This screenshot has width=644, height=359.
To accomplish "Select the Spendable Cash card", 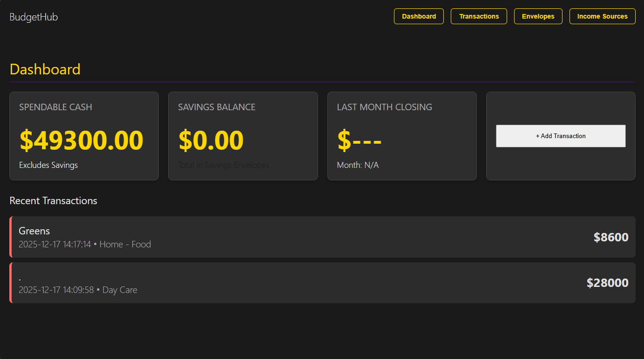I will pyautogui.click(x=84, y=136).
